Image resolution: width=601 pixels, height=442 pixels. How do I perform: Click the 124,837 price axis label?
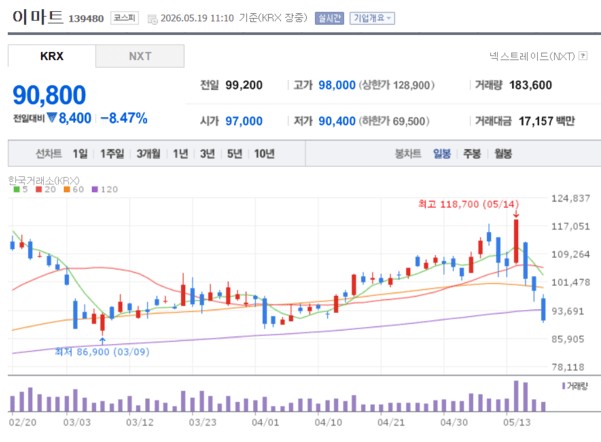click(x=570, y=198)
